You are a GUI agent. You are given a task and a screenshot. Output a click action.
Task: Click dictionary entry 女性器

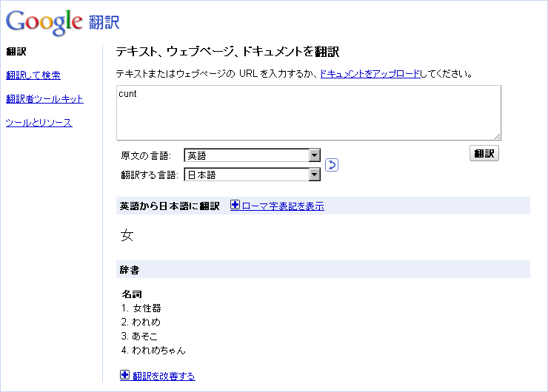[x=147, y=308]
